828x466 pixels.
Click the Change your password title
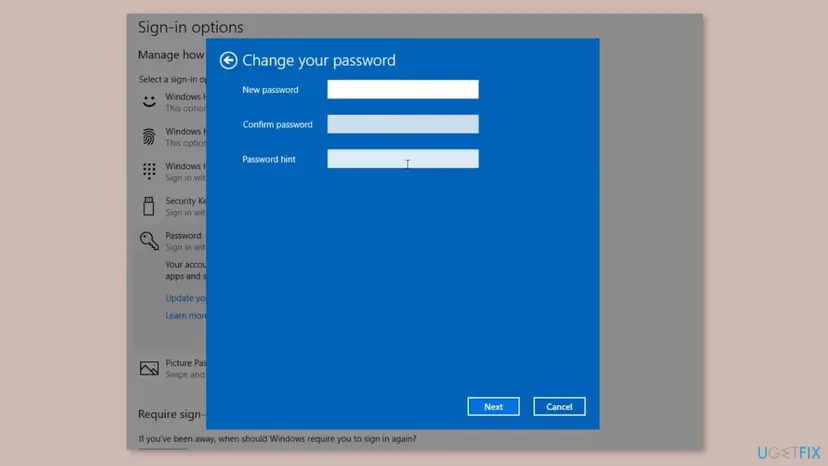click(x=319, y=60)
